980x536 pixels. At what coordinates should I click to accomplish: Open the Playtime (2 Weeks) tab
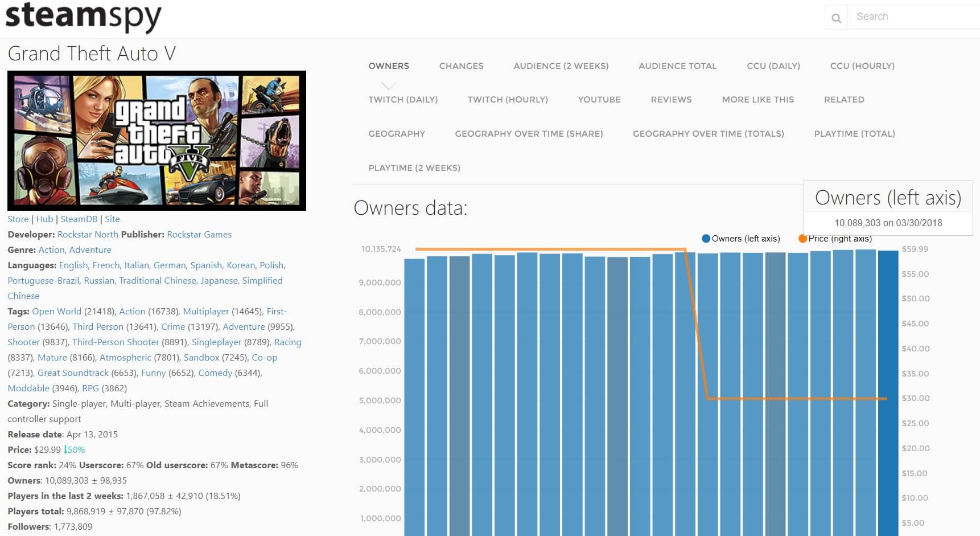(x=414, y=168)
